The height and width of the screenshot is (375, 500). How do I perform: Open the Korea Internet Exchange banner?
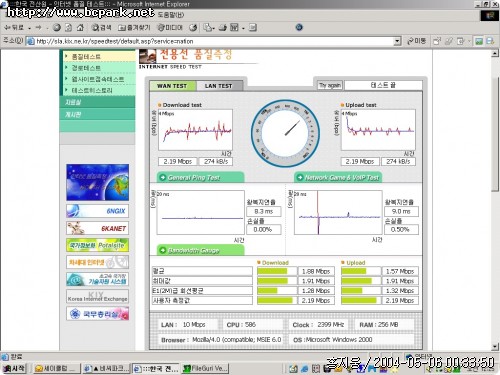(97, 297)
